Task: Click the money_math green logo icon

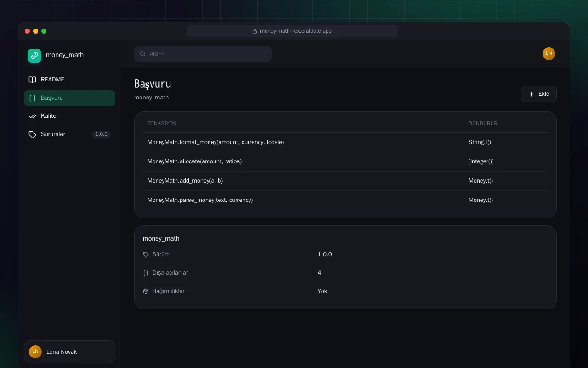Action: pos(34,56)
